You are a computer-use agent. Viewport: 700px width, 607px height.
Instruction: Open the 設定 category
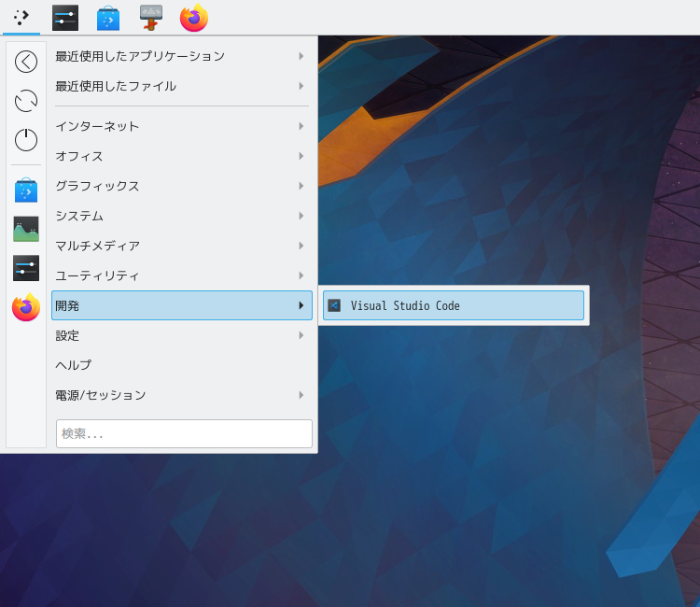tap(182, 335)
